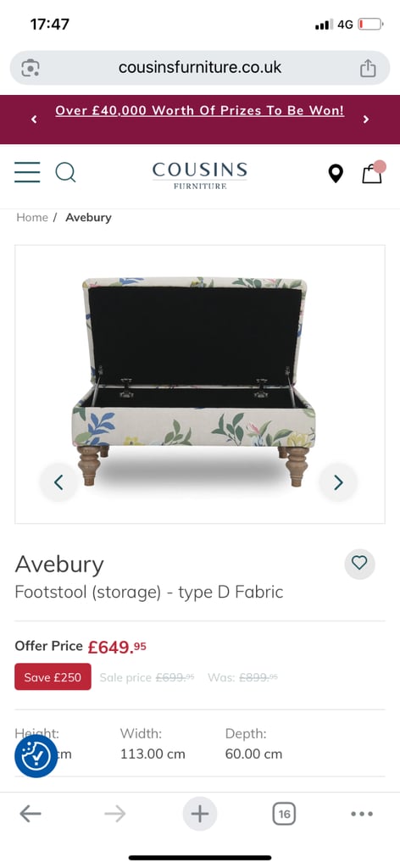Open the £40,000 prizes promotion link
Screen dimensions: 400x868
tap(200, 111)
